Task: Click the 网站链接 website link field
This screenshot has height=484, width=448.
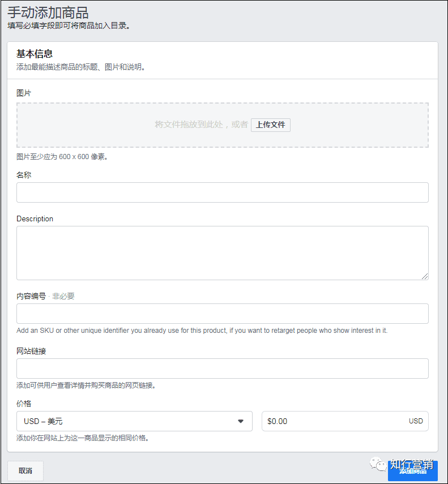Action: [x=222, y=369]
